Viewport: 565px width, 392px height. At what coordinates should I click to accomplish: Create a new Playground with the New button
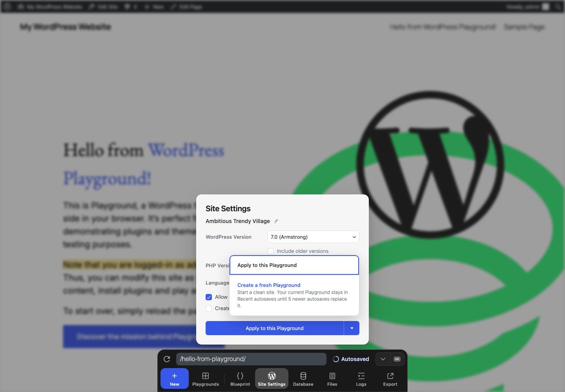(175, 379)
